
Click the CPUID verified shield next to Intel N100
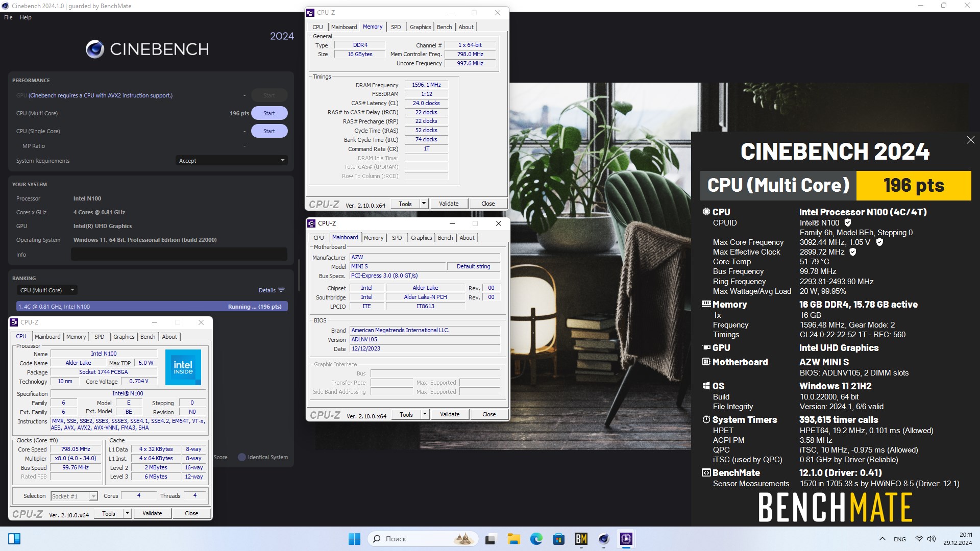848,222
